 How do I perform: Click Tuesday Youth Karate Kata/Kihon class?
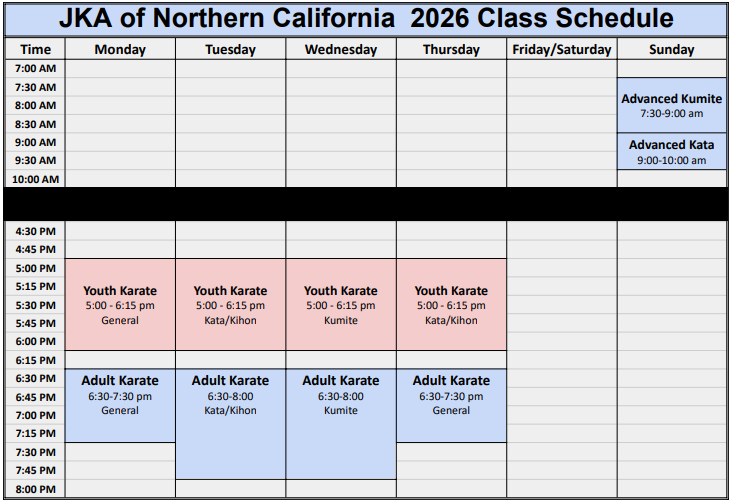[230, 305]
